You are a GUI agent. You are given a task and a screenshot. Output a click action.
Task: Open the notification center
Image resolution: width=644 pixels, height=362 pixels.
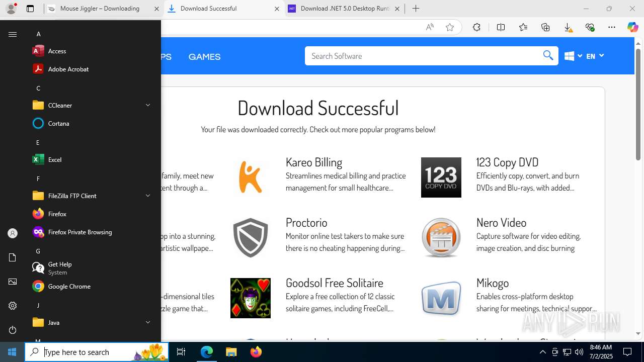click(x=627, y=352)
